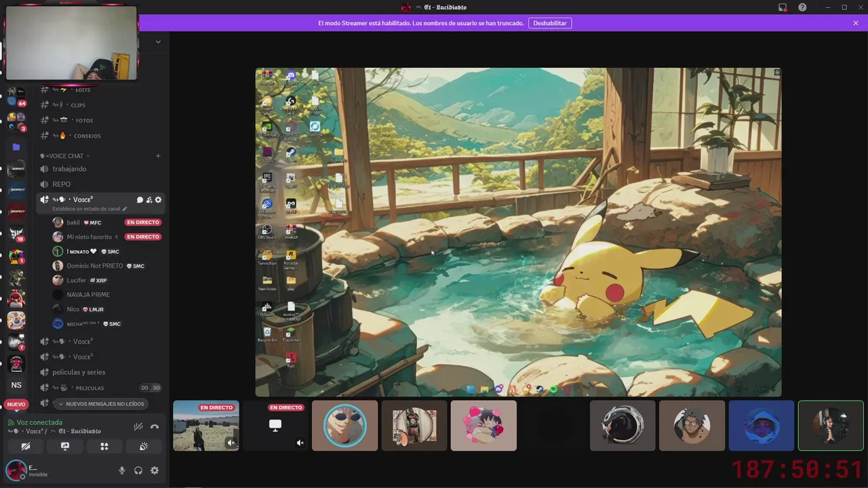Screen dimensions: 868x488
Task: Join the trabajando voice channel
Action: 102,169
